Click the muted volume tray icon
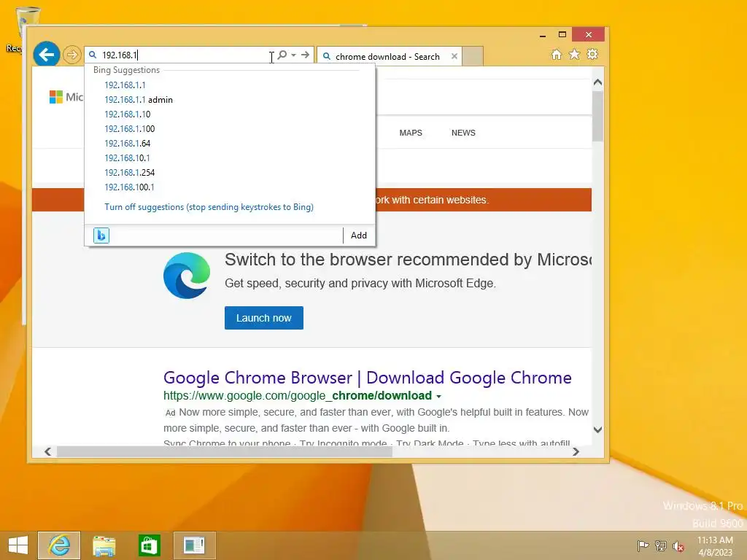This screenshot has width=747, height=560. [x=678, y=546]
